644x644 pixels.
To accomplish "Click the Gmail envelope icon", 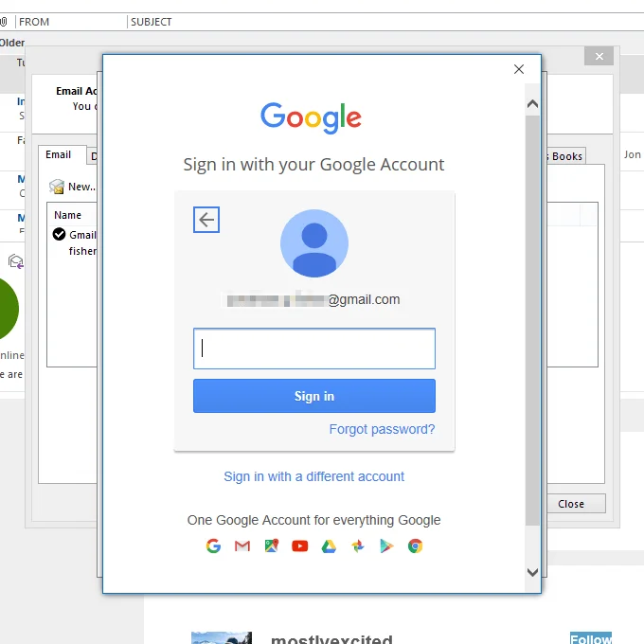I will pyautogui.click(x=242, y=546).
